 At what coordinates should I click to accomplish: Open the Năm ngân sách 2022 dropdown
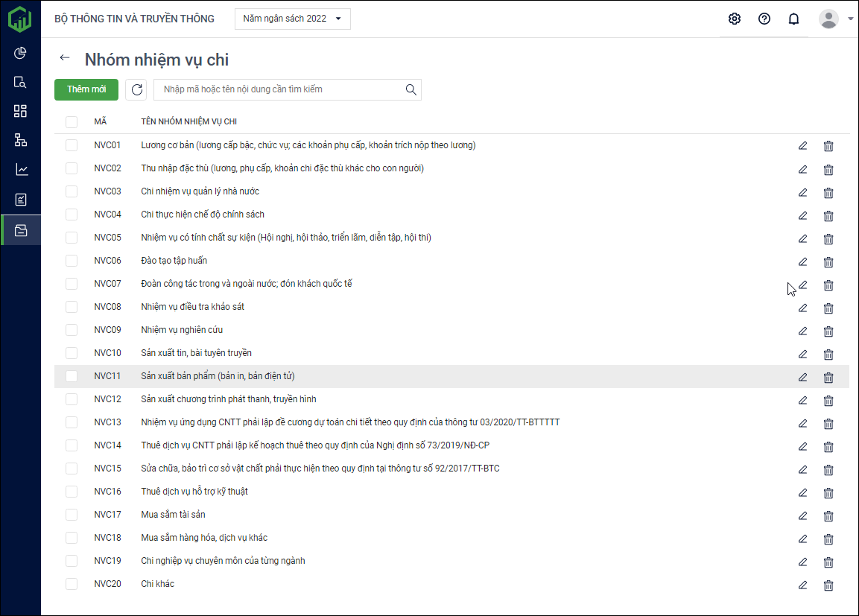[x=292, y=19]
